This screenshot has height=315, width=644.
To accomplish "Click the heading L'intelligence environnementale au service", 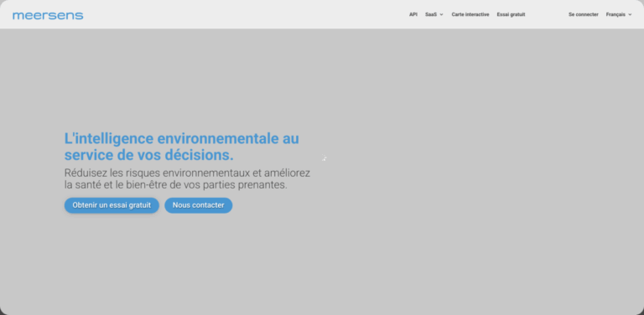I will (181, 147).
